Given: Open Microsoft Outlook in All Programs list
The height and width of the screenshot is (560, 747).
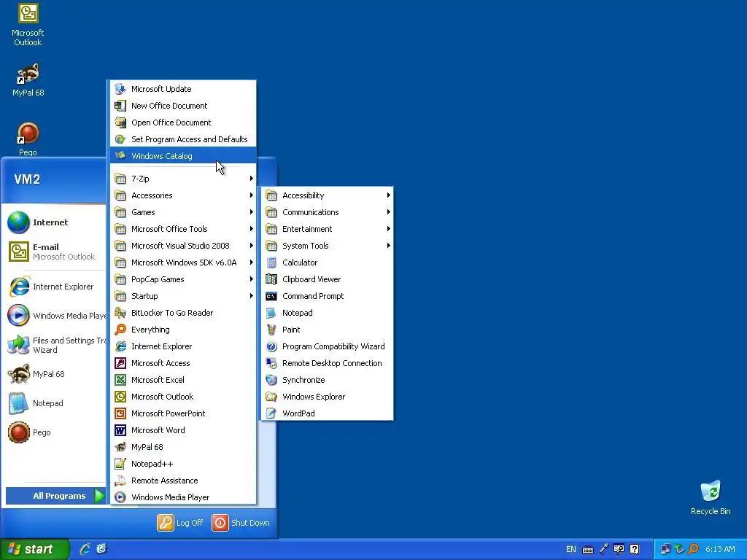Looking at the screenshot, I should click(x=183, y=396).
